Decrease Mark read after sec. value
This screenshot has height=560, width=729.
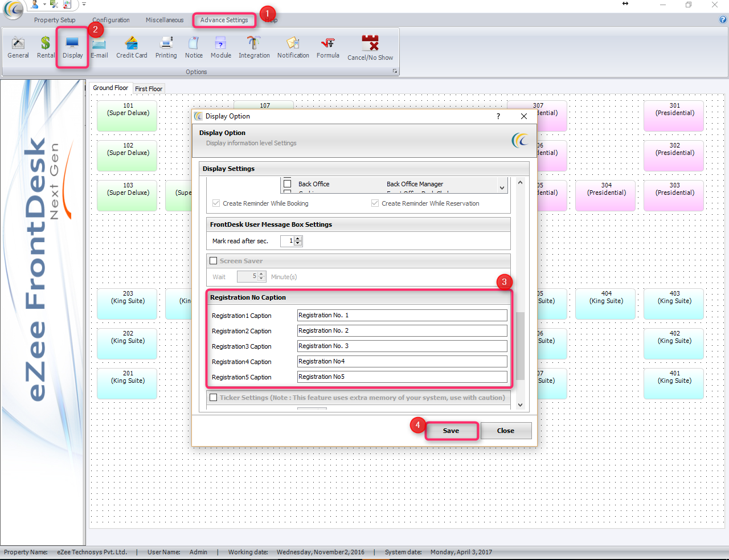click(298, 244)
